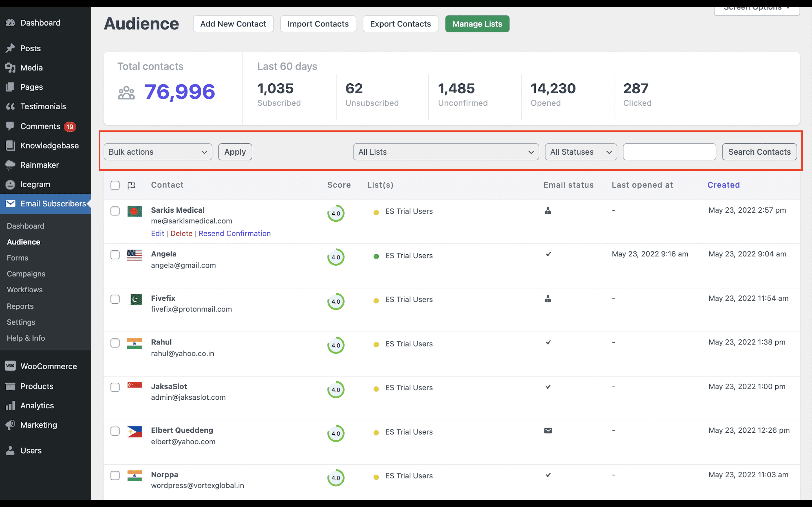
Task: Click the Created column sort link
Action: click(724, 184)
